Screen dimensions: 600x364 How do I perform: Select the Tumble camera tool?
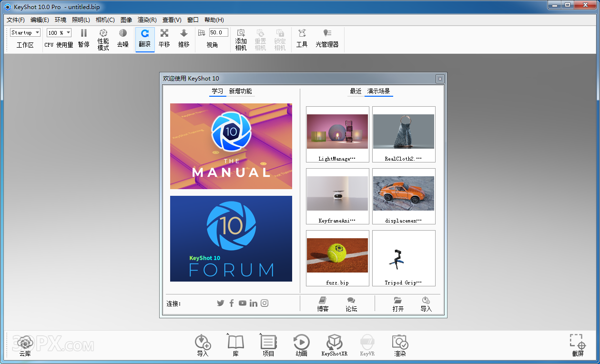pos(145,38)
